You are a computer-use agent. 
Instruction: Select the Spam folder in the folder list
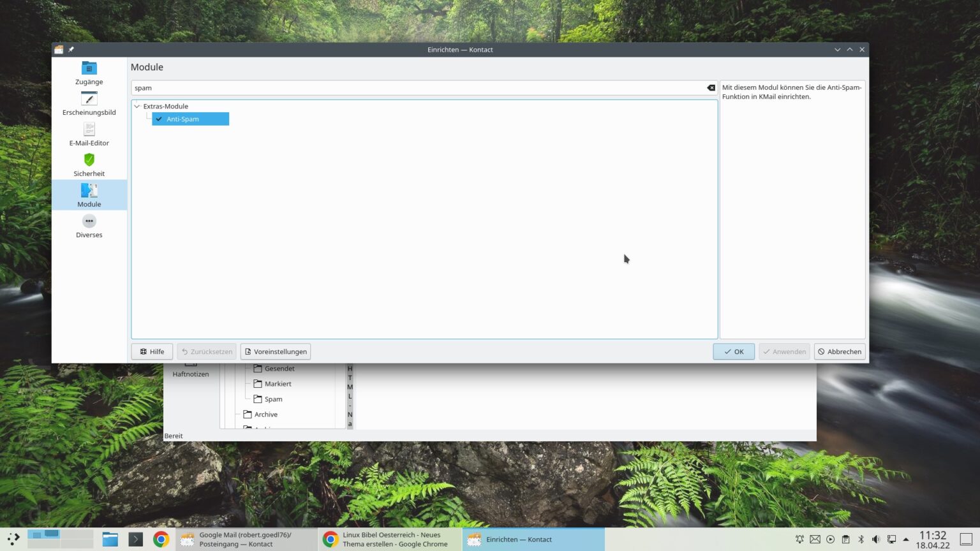coord(273,399)
